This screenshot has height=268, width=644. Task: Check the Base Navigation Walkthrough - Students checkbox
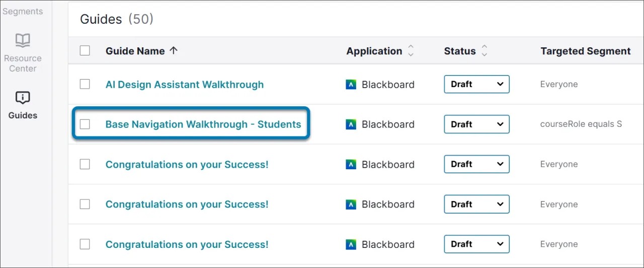[85, 124]
